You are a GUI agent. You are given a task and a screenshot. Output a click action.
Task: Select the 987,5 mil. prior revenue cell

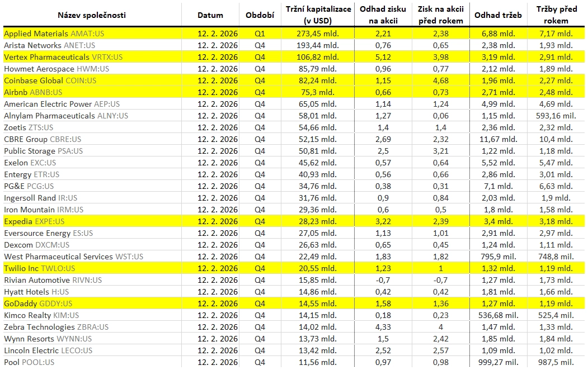556,362
